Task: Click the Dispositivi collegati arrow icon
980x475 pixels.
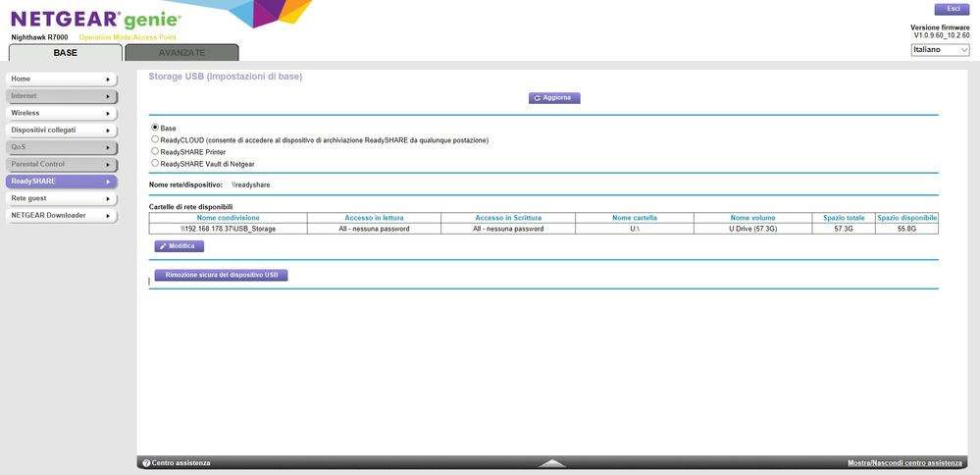Action: pyautogui.click(x=107, y=130)
